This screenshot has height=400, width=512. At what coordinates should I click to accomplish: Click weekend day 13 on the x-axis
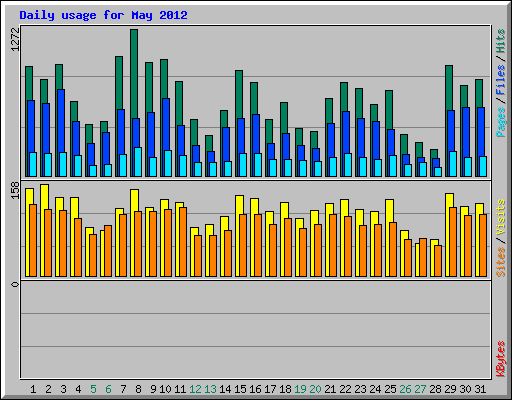coord(210,389)
